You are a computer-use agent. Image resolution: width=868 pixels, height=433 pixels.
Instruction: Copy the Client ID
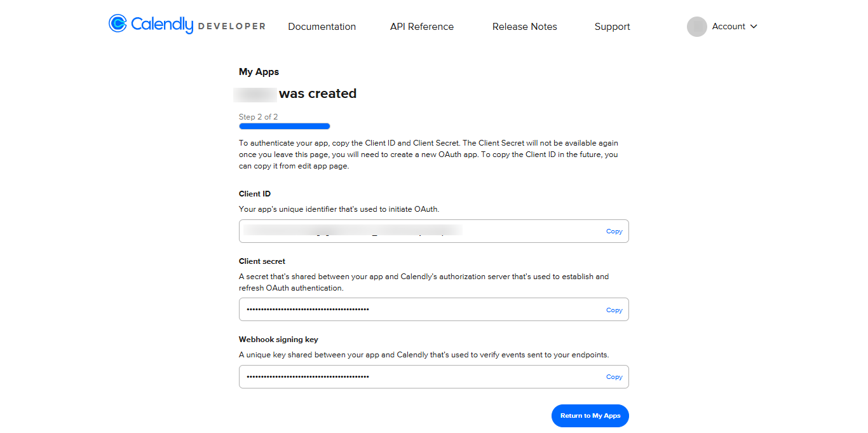coord(614,231)
